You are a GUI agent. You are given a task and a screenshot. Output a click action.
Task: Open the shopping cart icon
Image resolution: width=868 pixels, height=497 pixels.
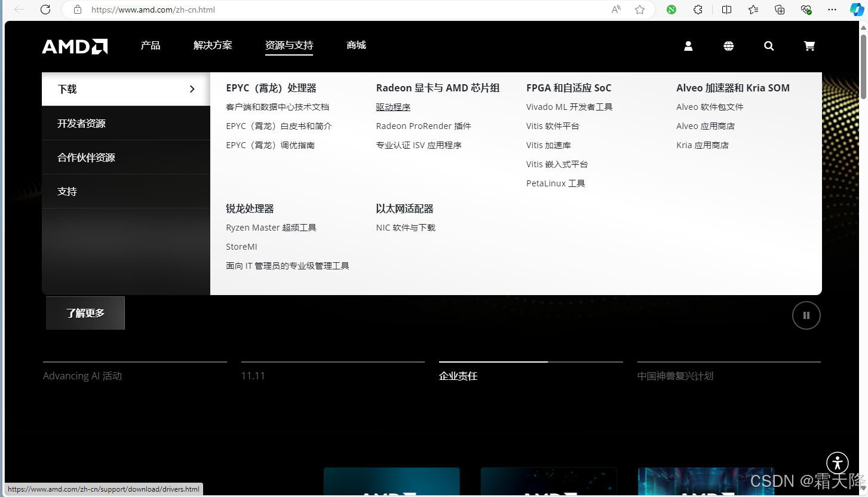point(809,46)
